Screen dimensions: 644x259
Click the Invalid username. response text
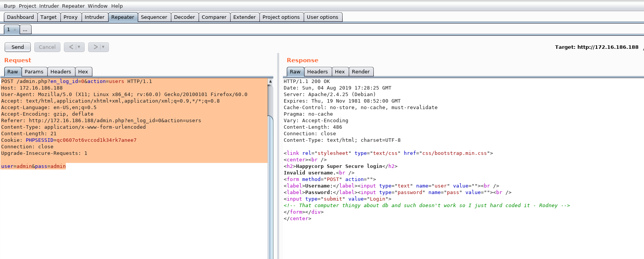click(x=310, y=173)
